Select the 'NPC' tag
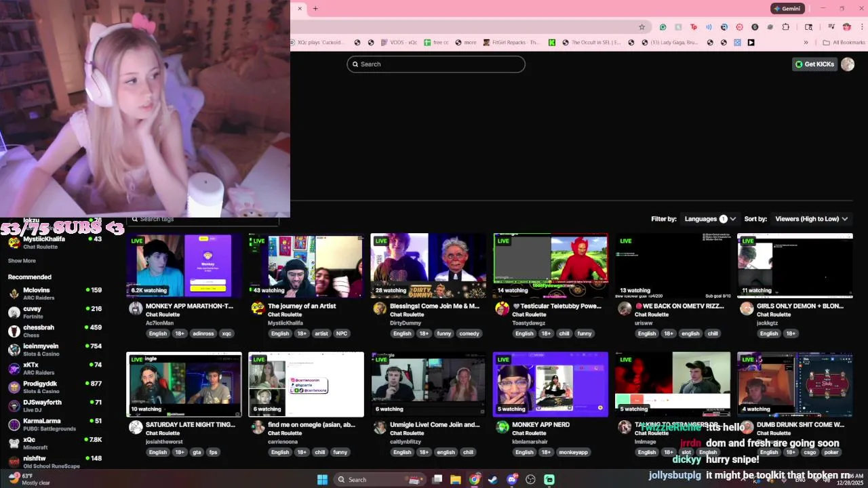 tap(342, 333)
